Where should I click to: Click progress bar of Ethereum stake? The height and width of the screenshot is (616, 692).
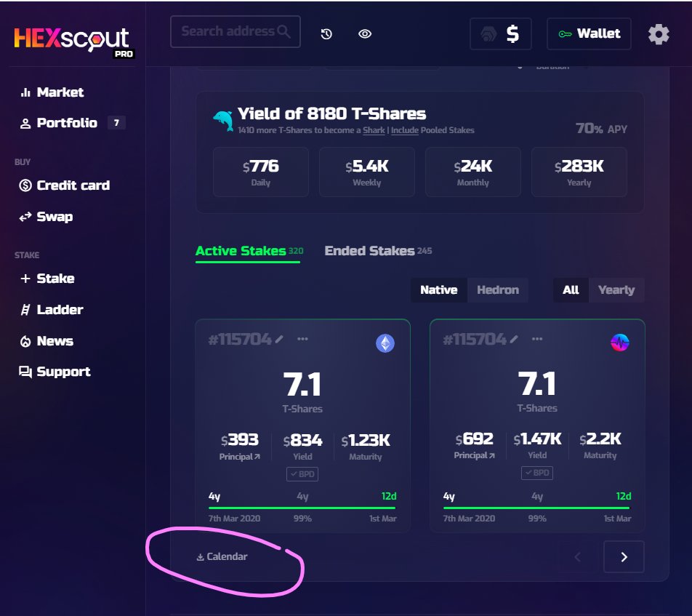[x=302, y=508]
